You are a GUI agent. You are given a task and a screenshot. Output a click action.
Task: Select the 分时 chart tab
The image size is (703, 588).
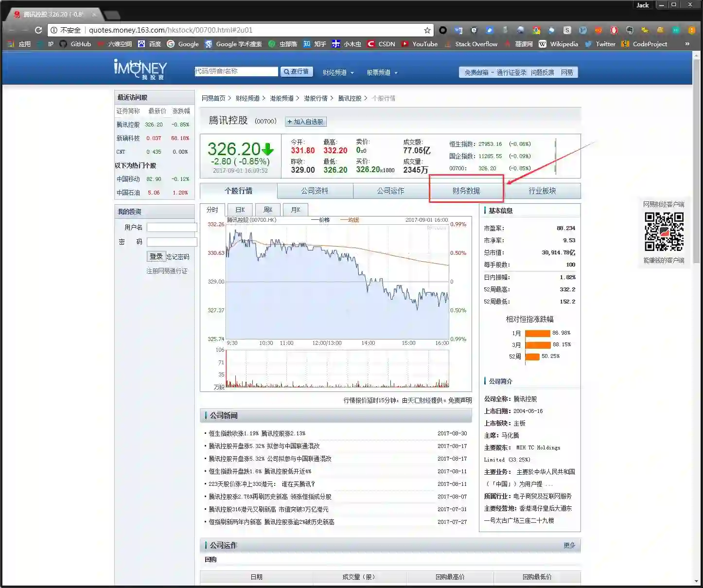tap(212, 210)
